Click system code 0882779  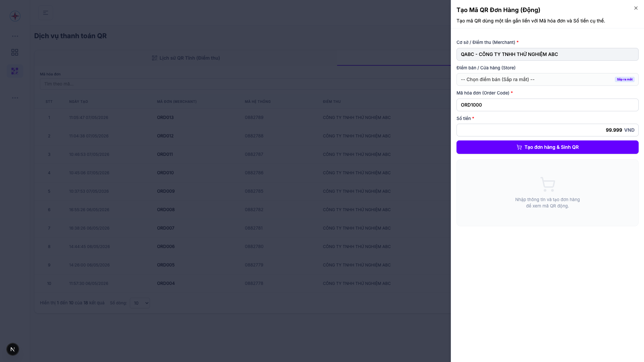tap(254, 265)
